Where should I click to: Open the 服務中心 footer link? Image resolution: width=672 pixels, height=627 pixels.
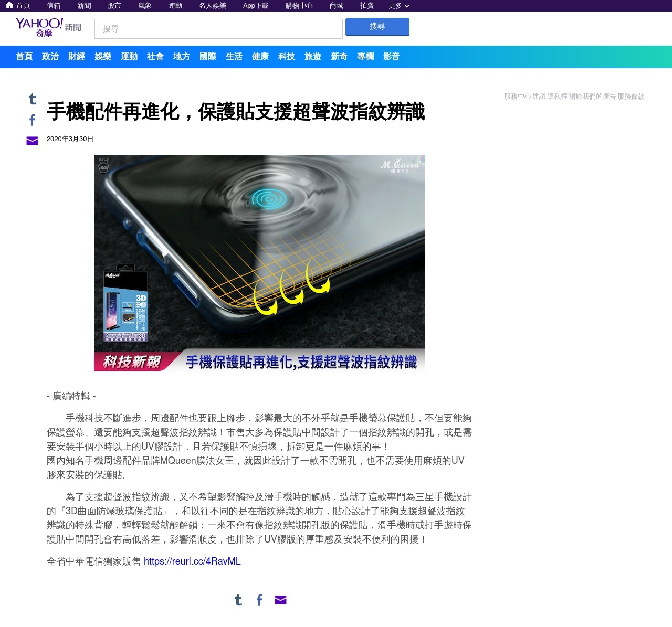517,97
